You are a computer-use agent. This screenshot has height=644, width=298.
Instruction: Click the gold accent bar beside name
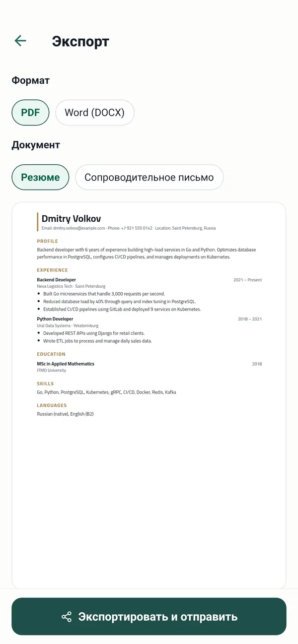click(x=38, y=222)
